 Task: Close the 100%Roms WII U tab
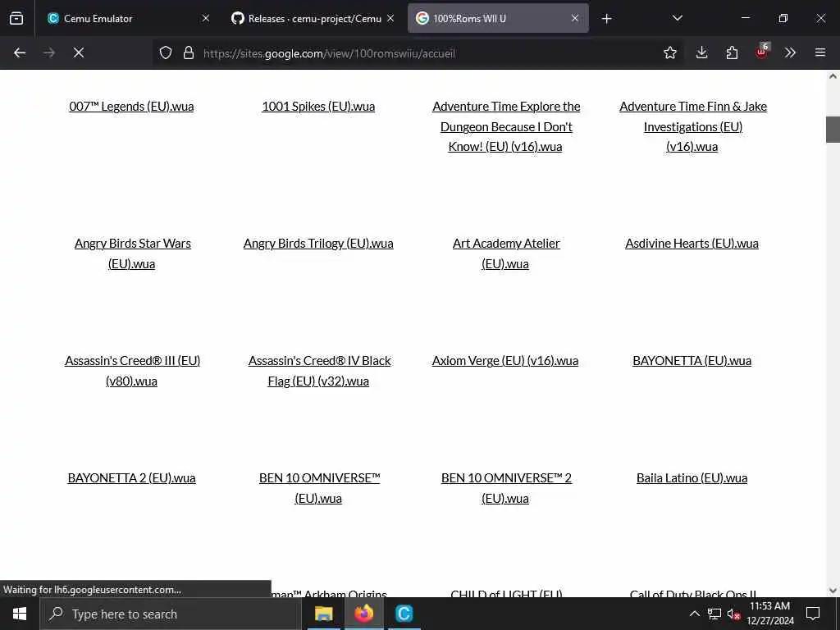click(x=575, y=18)
